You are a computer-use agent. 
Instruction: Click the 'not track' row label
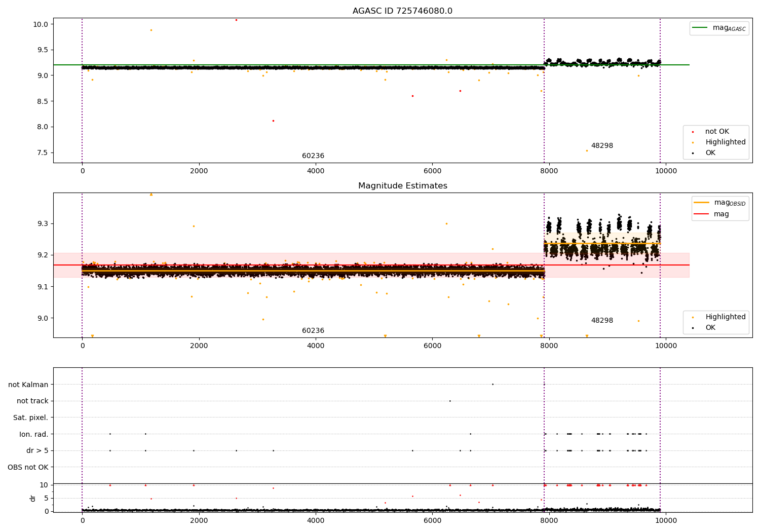click(x=32, y=401)
